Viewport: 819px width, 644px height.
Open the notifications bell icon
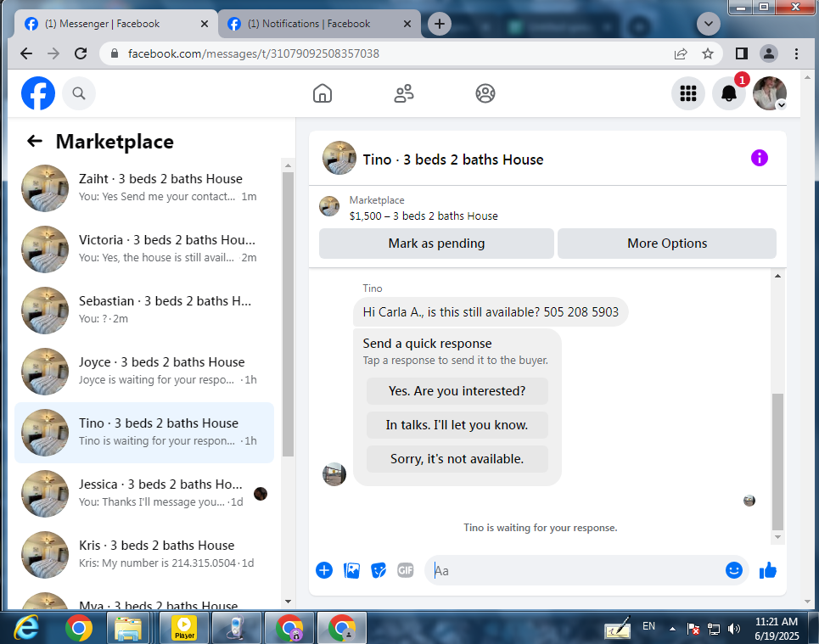coord(729,93)
